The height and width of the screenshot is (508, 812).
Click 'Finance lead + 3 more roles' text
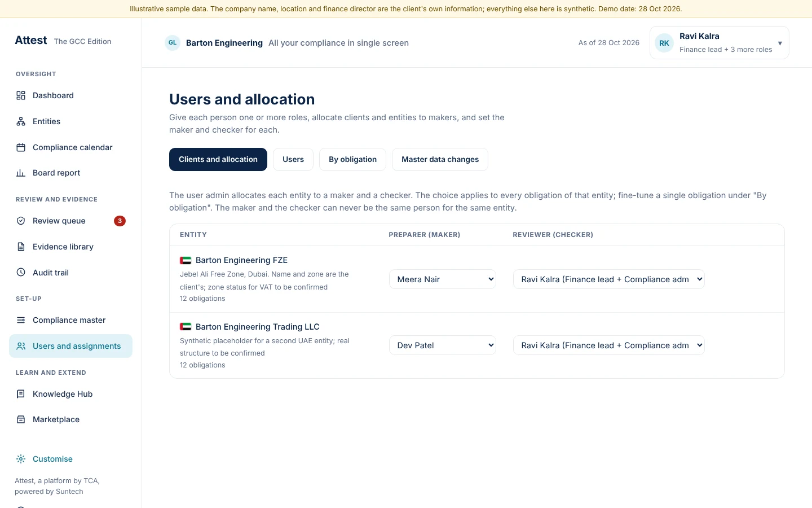coord(726,50)
